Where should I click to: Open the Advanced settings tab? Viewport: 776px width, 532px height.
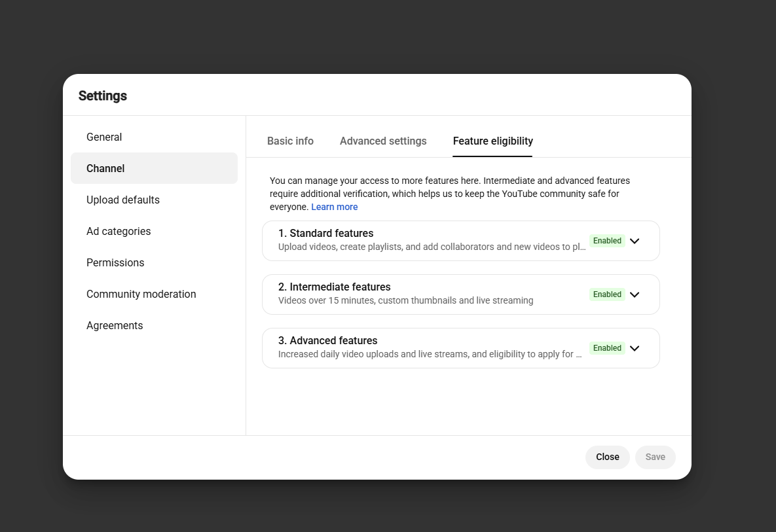tap(383, 141)
